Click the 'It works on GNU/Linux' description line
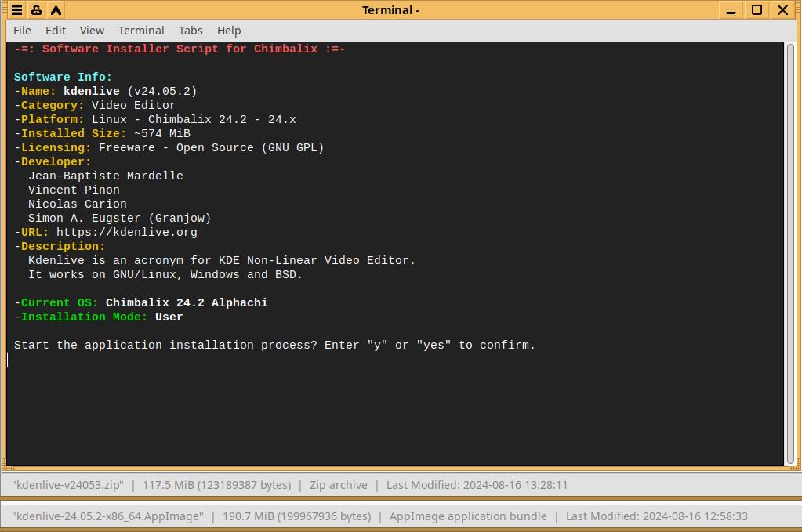Viewport: 802px width, 532px height. click(x=165, y=274)
